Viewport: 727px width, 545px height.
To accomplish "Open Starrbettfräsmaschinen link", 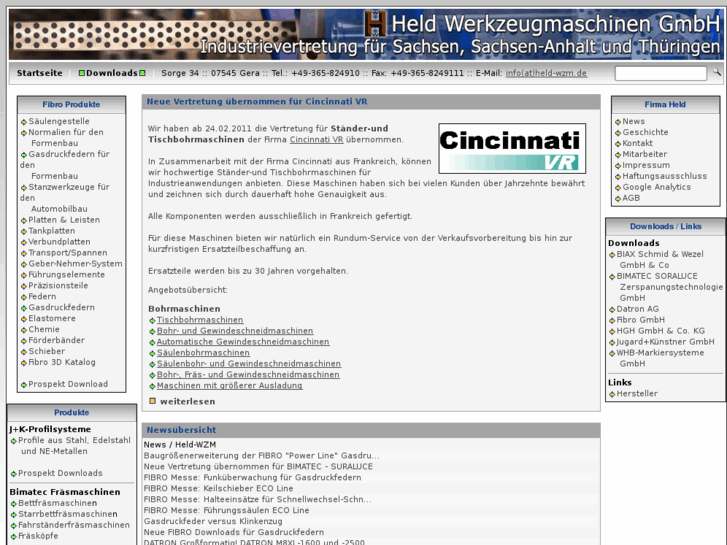I will 68,514.
